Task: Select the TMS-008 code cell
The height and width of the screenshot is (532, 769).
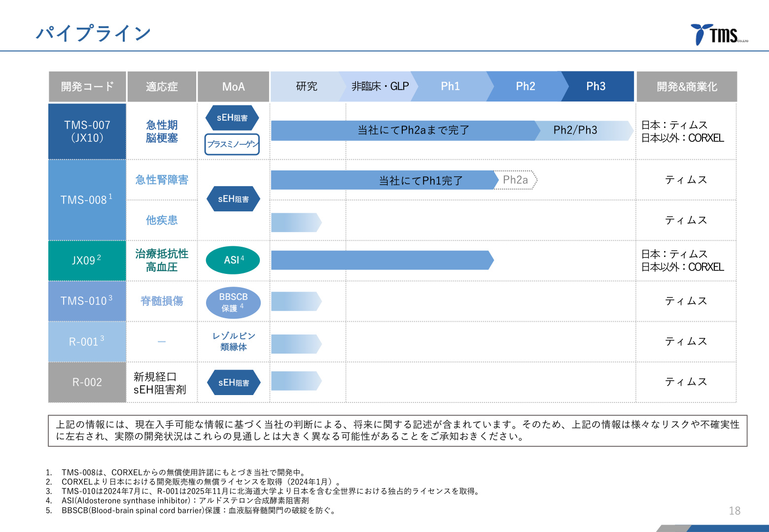Action: tap(87, 199)
